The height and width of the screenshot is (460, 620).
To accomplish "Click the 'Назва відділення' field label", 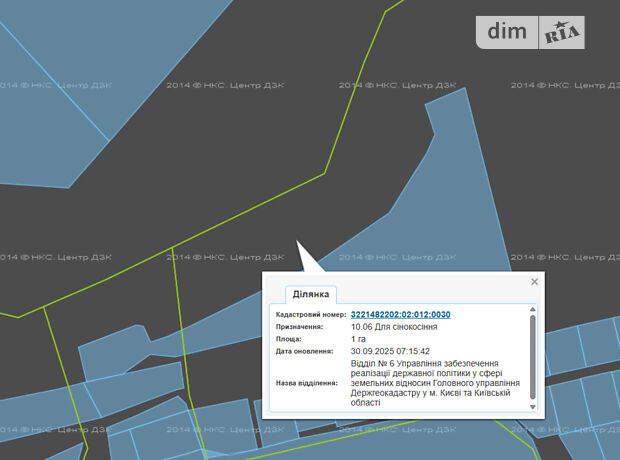I will (306, 383).
